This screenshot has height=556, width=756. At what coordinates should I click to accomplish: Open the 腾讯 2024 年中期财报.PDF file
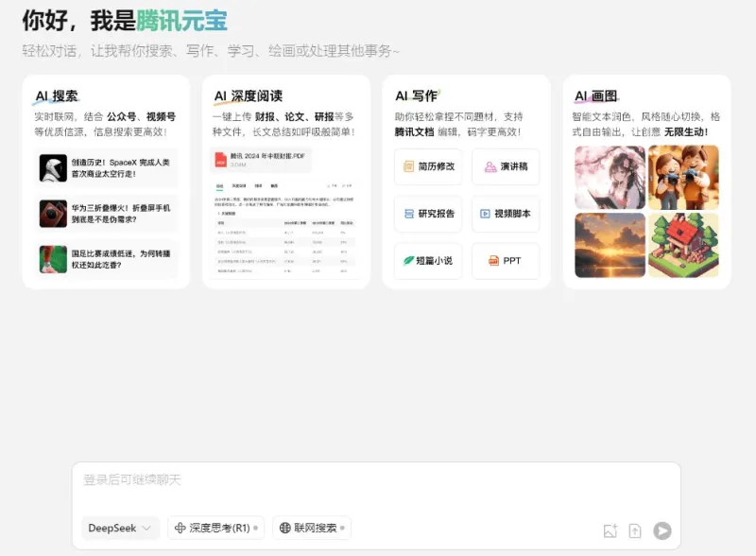click(262, 160)
